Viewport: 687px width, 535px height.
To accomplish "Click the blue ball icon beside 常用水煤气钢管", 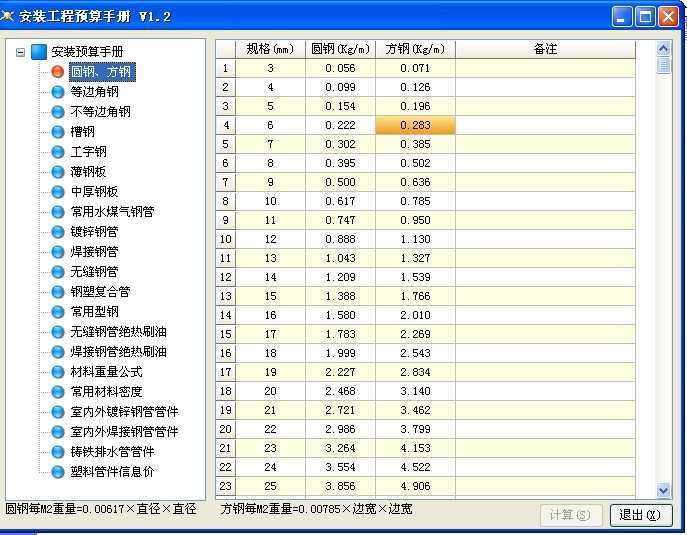I will pos(57,212).
